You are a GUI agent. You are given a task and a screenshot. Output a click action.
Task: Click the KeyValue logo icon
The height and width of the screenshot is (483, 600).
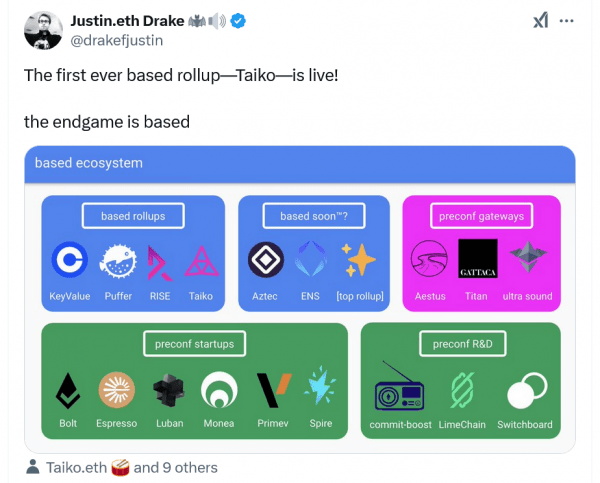tap(69, 262)
